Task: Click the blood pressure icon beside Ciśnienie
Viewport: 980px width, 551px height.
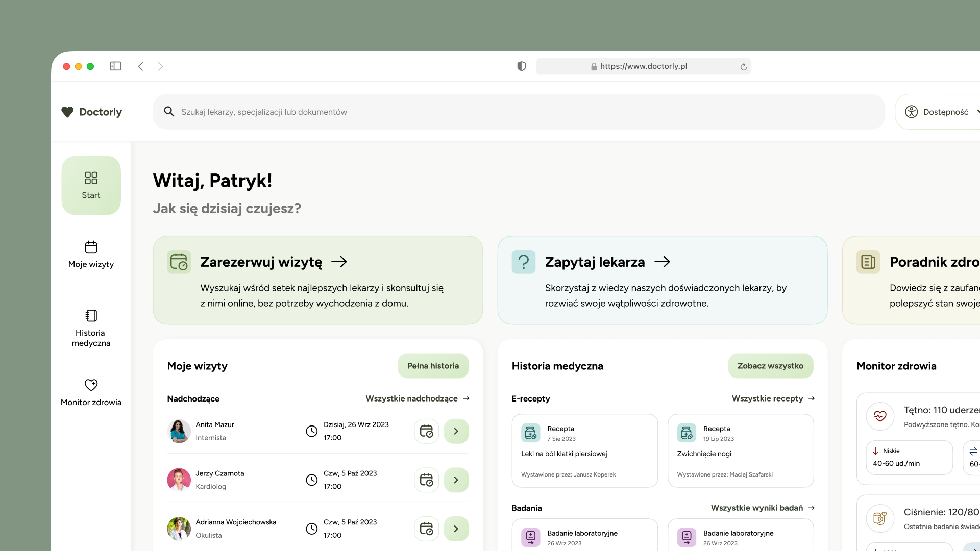Action: 880,518
